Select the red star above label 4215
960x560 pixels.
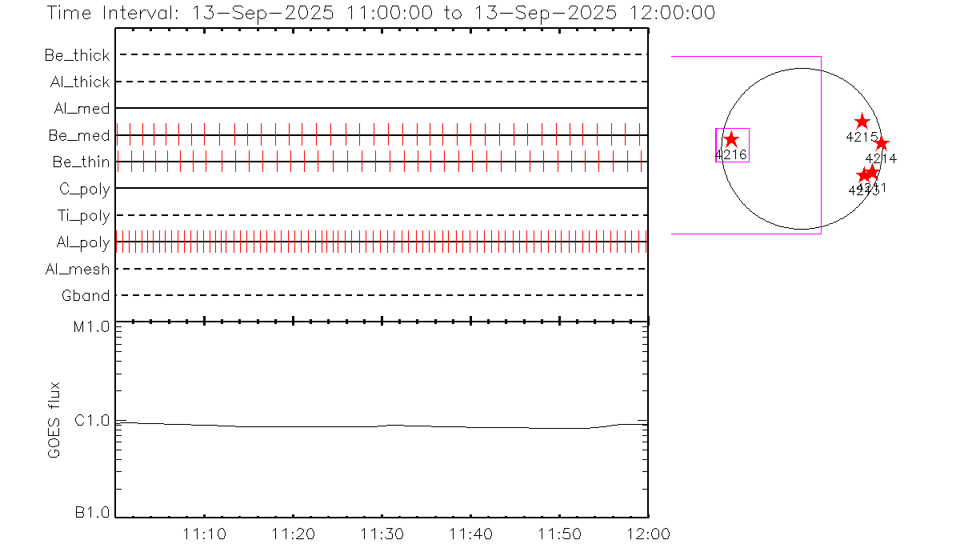pos(862,122)
